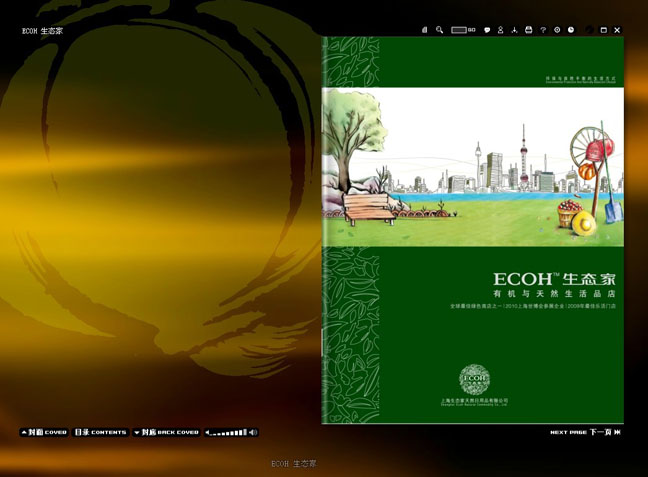Click the skip-forward arrow after 下一页

pos(617,432)
